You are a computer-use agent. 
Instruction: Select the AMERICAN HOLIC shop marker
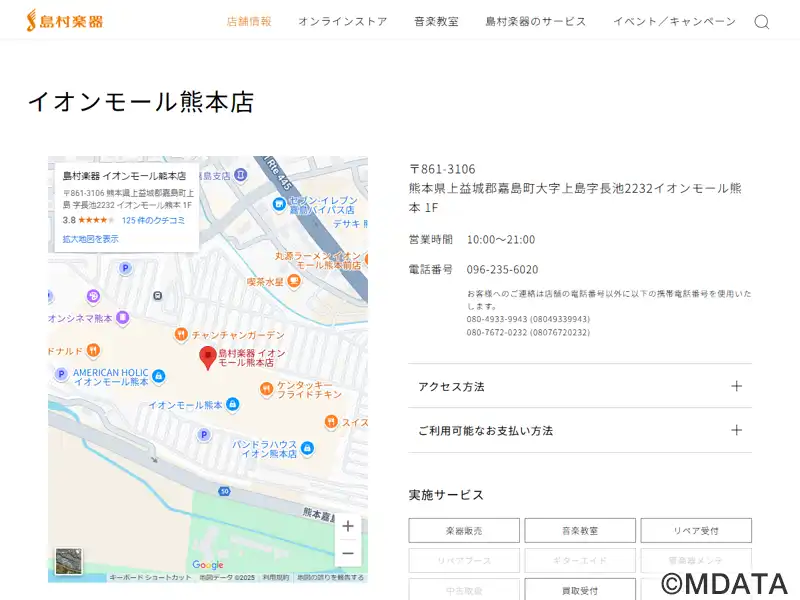[159, 377]
